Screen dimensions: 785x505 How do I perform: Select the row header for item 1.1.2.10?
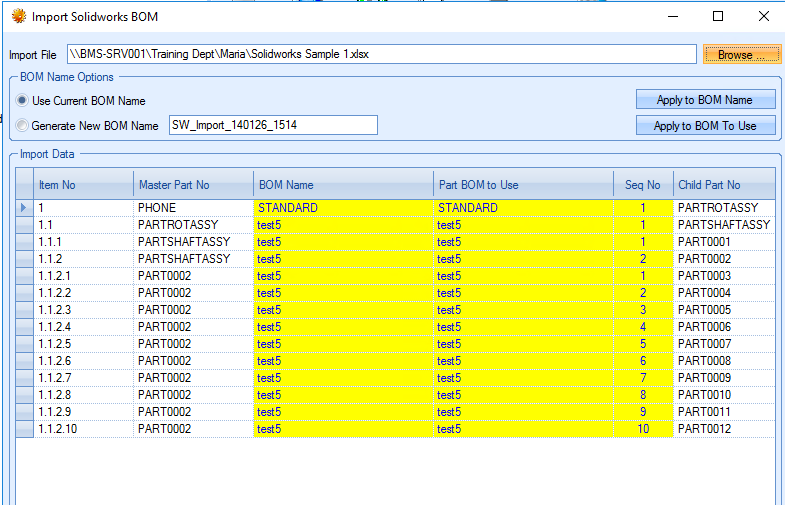click(x=25, y=429)
